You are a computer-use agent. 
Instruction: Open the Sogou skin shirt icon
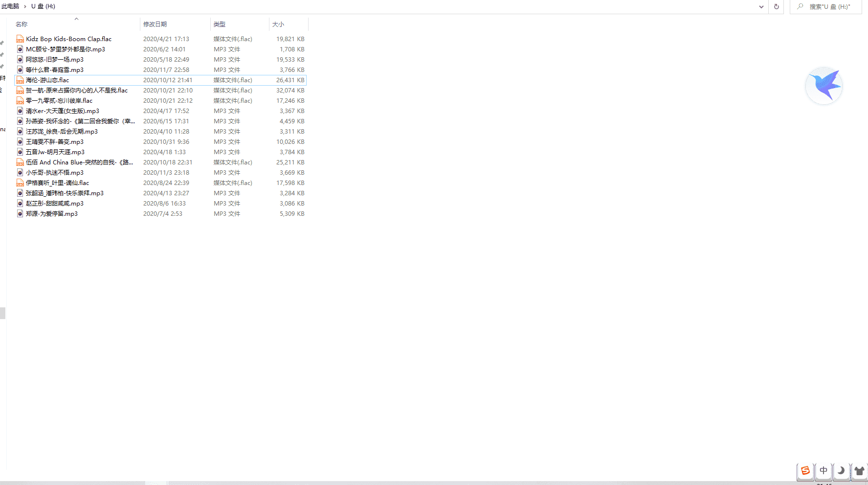(859, 471)
